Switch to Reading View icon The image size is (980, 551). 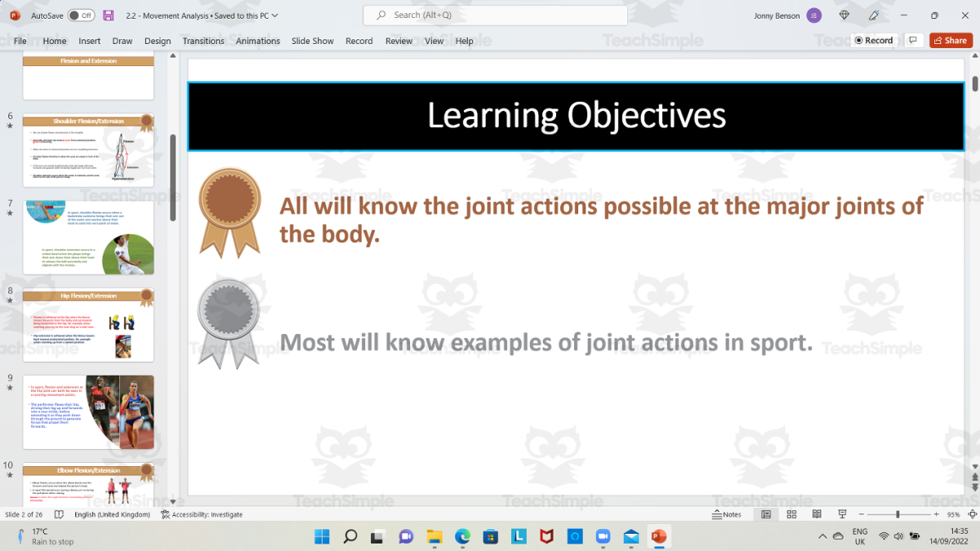[x=818, y=515]
